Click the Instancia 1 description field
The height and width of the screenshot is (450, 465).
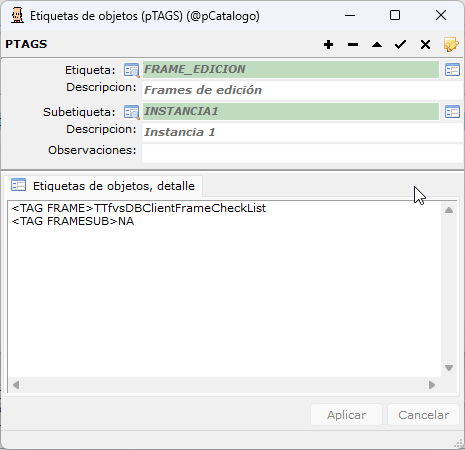(x=303, y=132)
